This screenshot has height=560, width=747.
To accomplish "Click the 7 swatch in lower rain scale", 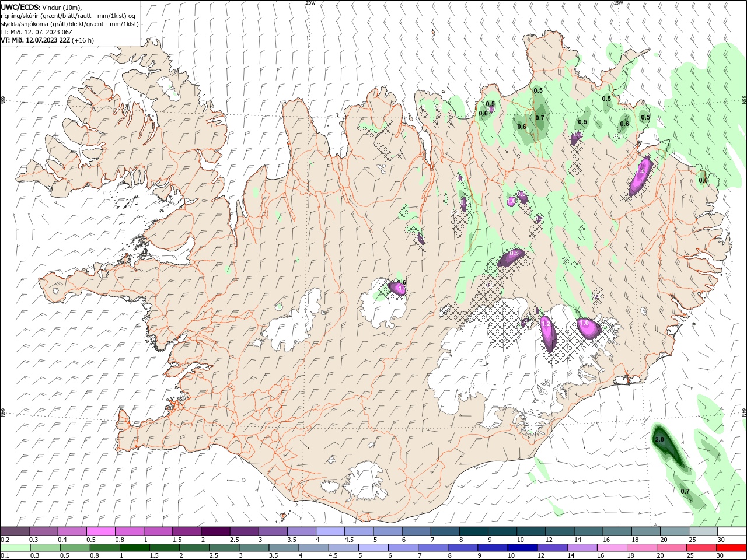I will click(x=432, y=548).
